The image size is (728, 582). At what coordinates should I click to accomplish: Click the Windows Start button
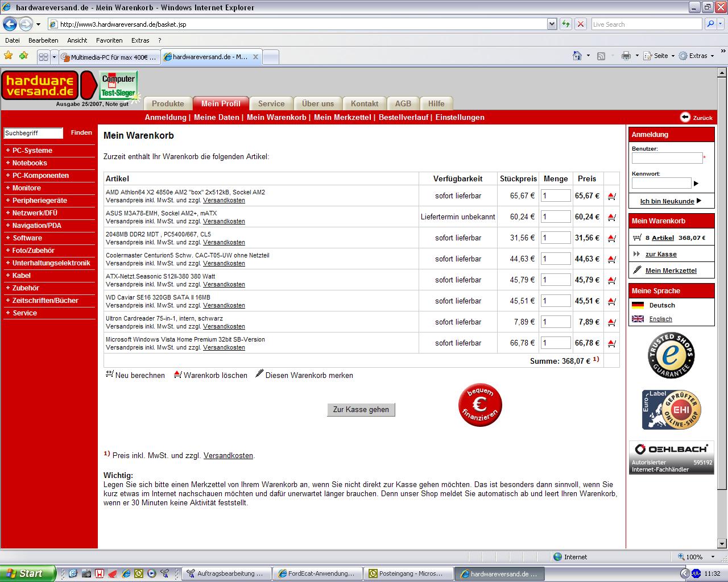(27, 573)
